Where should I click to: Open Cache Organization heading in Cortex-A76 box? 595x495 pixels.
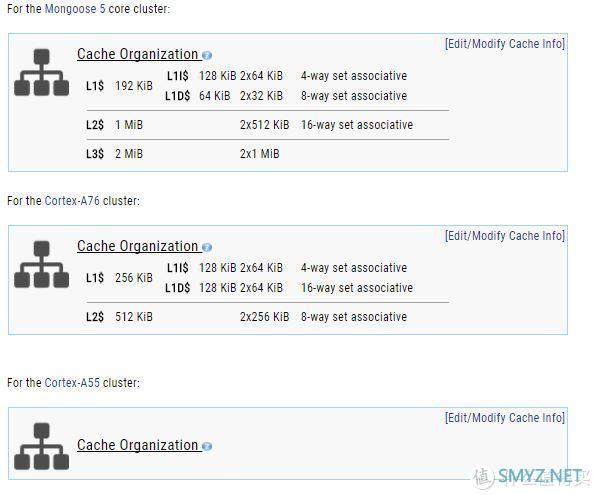(138, 246)
